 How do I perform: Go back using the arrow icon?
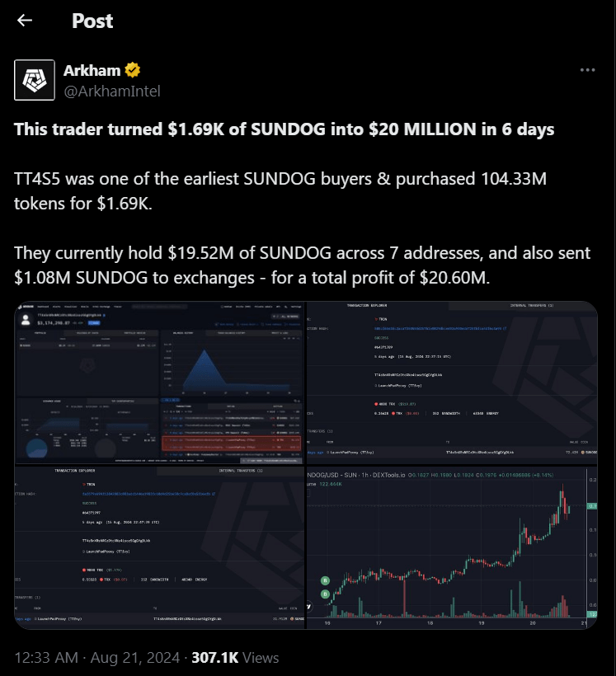[25, 21]
